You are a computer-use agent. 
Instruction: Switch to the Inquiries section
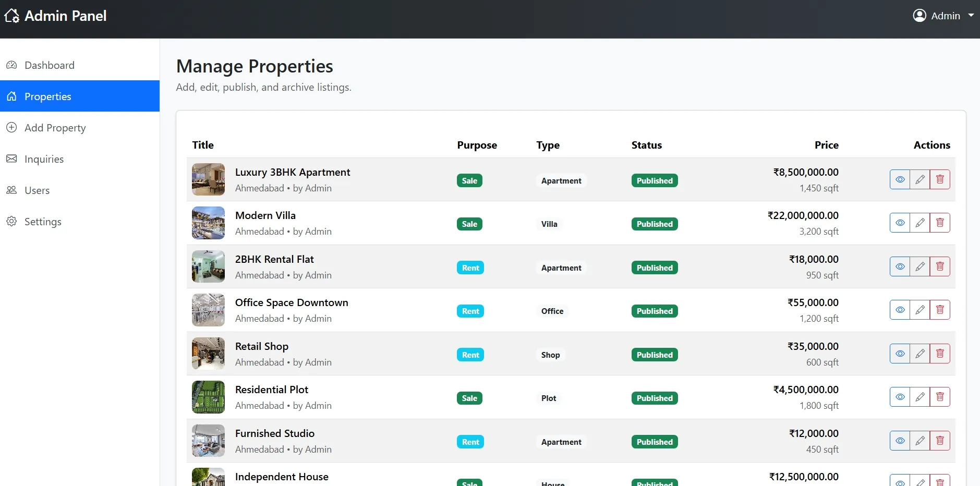tap(44, 159)
